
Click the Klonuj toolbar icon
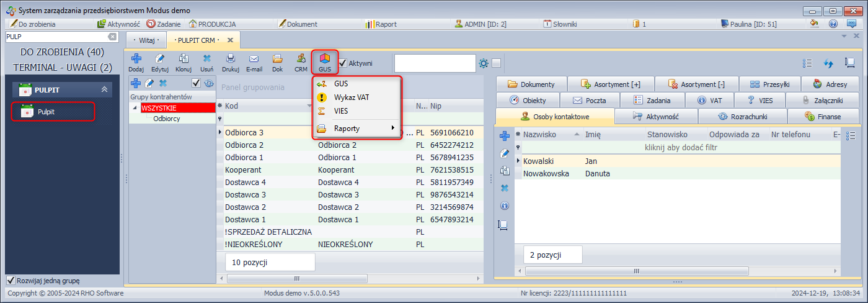[183, 59]
